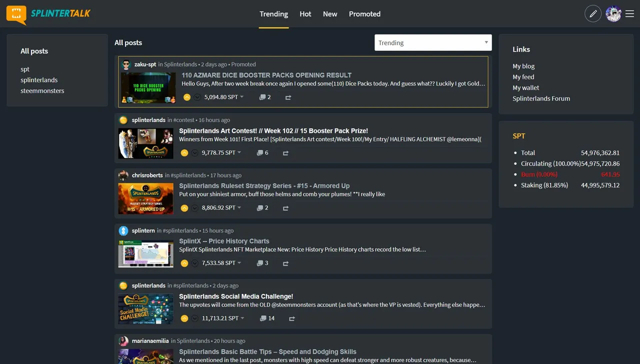The image size is (640, 364).
Task: Open the Armored Up post thumbnail
Action: (146, 199)
